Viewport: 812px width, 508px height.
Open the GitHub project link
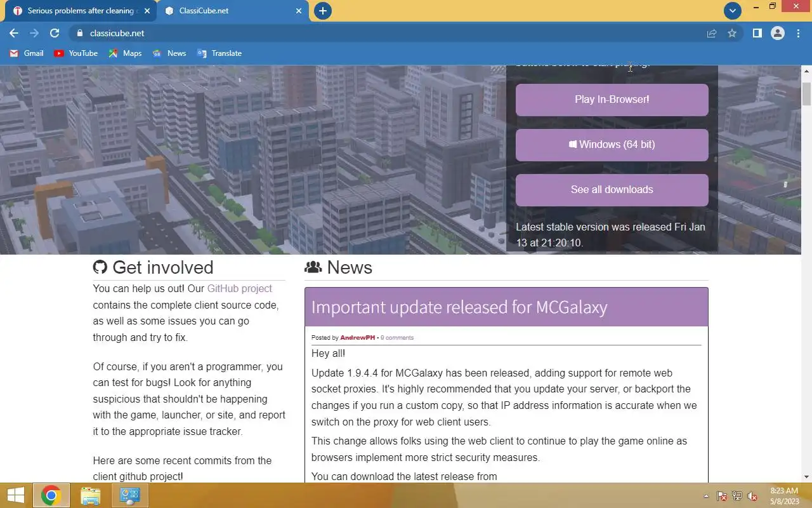coord(239,288)
